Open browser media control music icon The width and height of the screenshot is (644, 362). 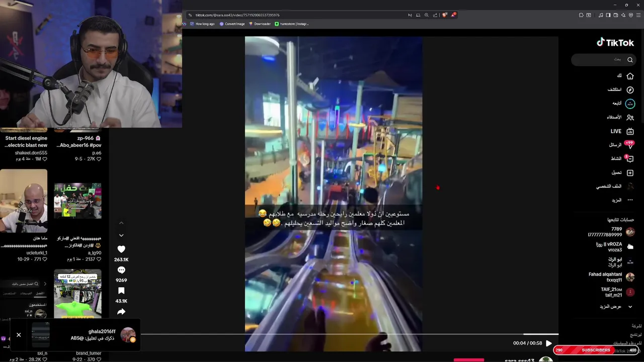coord(601,15)
